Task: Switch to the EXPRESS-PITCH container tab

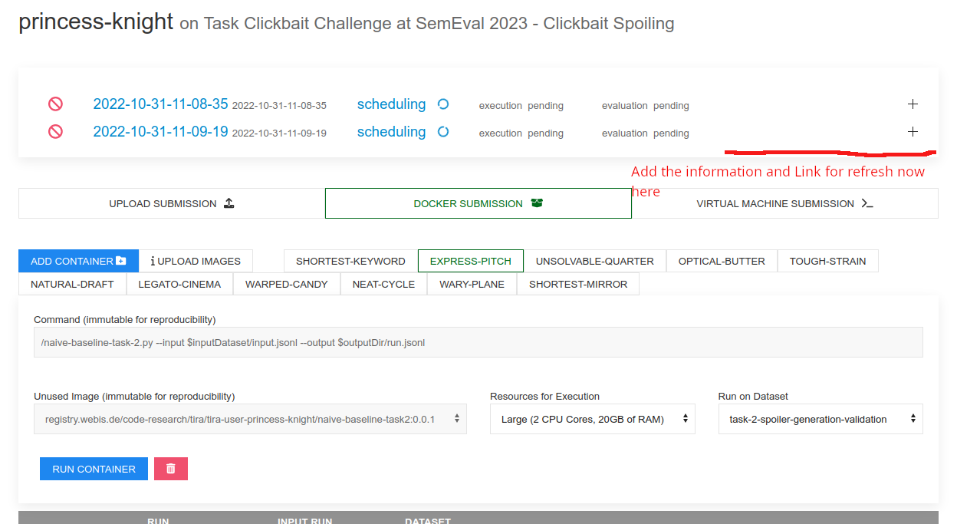Action: 470,260
